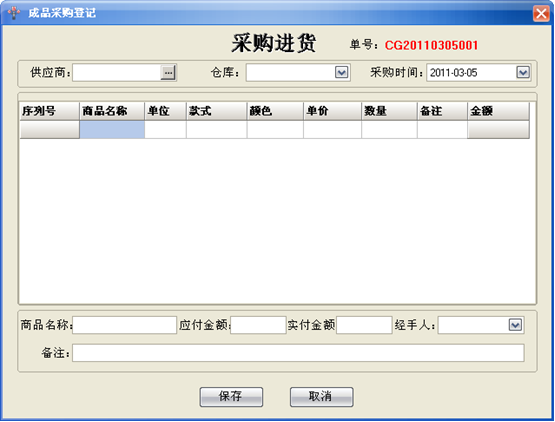Click the supplier browse ellipsis button
The height and width of the screenshot is (422, 555).
point(168,73)
